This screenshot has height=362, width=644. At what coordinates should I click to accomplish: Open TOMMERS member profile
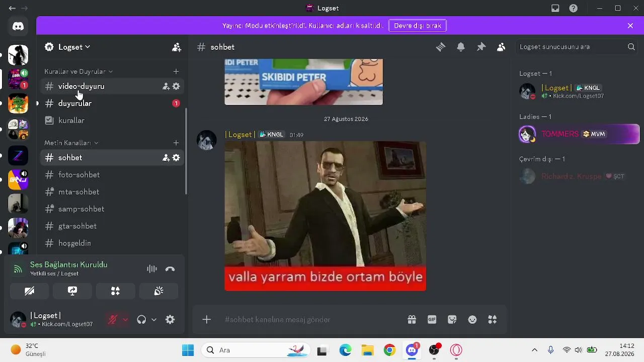point(579,134)
